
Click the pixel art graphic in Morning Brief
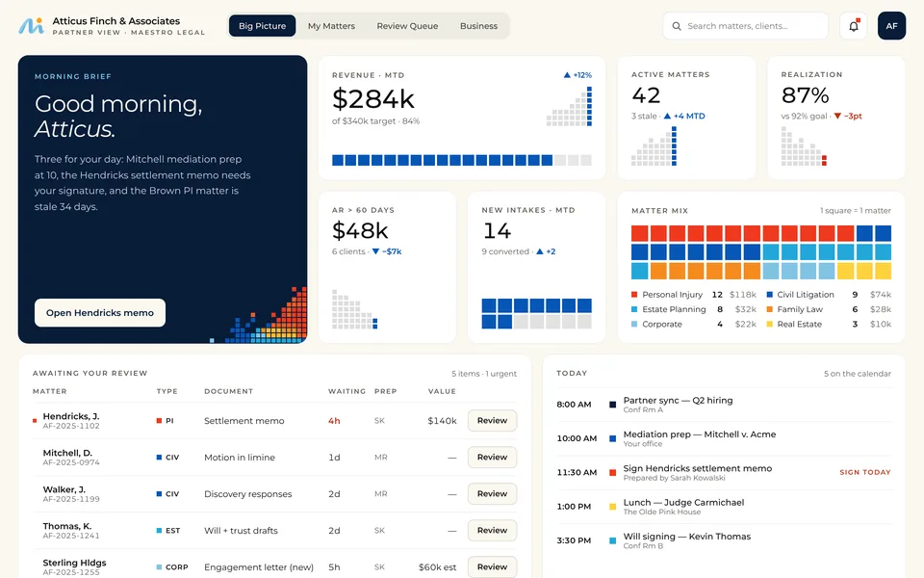click(258, 314)
